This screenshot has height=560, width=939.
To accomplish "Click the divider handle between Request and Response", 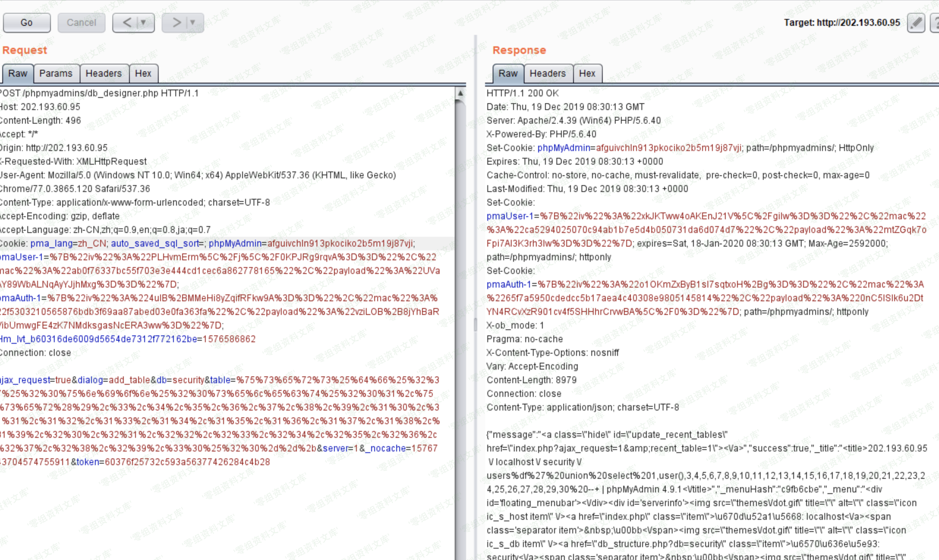I will click(x=475, y=325).
